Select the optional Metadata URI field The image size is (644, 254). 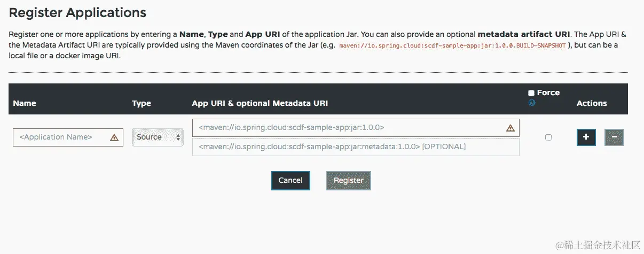pos(355,147)
